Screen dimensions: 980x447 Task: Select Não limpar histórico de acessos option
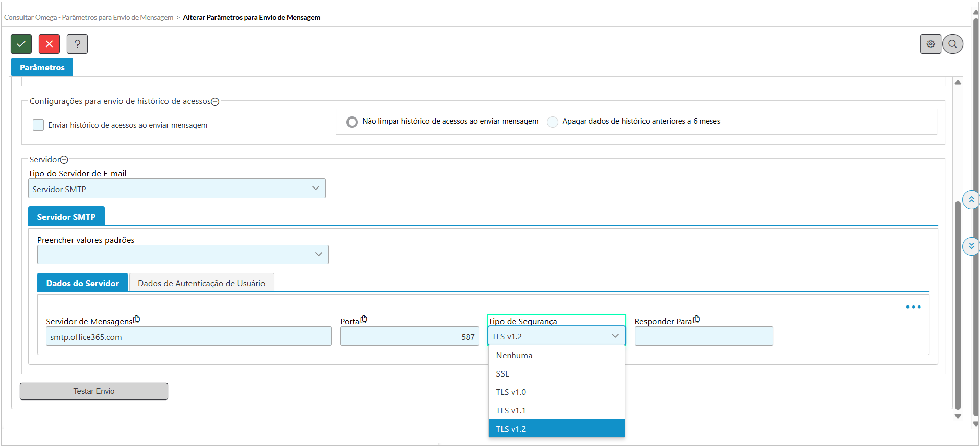tap(352, 122)
